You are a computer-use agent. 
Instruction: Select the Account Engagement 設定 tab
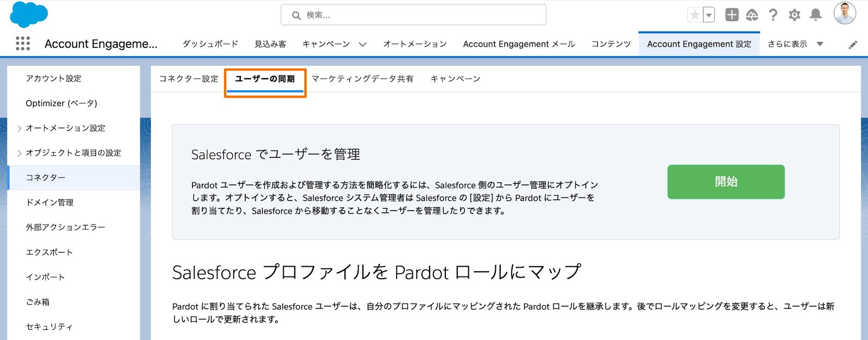coord(699,44)
